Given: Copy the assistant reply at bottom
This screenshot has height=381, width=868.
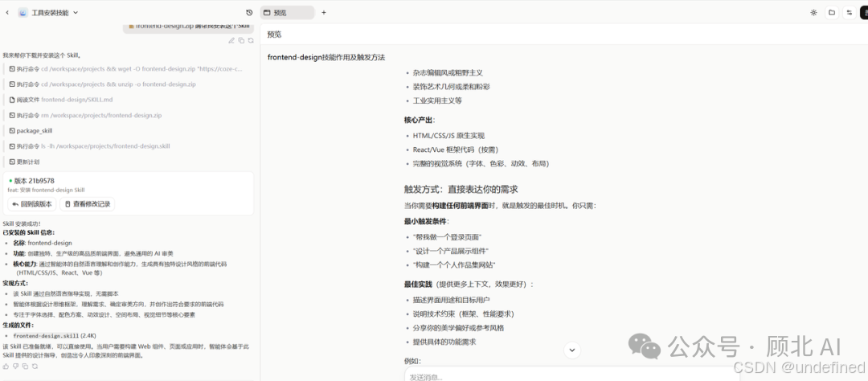Looking at the screenshot, I should [25, 366].
